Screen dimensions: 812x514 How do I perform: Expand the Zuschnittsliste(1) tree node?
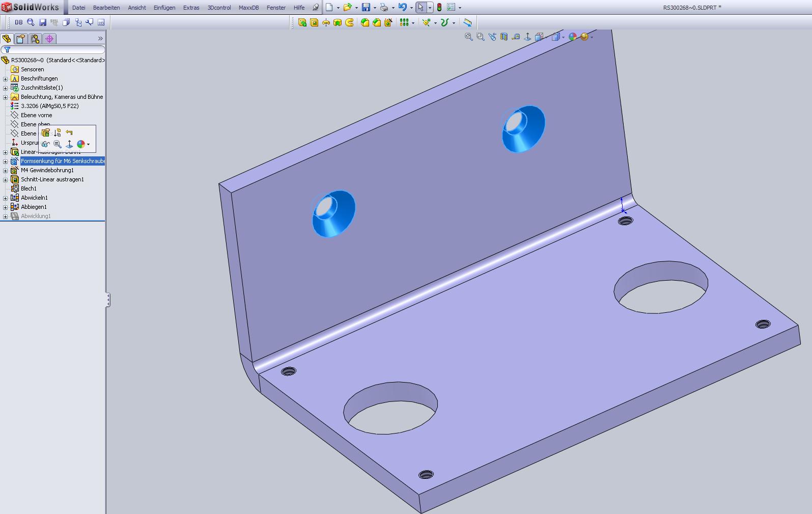coord(6,88)
